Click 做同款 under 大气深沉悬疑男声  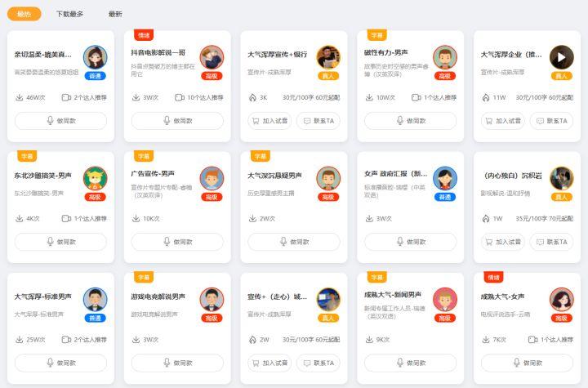pyautogui.click(x=294, y=242)
